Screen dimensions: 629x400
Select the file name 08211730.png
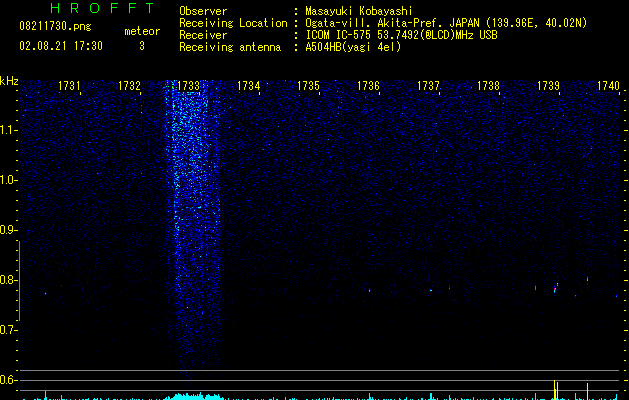55,27
